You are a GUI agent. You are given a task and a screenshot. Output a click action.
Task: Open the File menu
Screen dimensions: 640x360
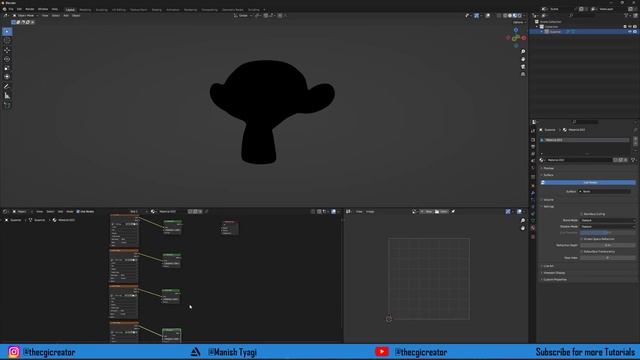point(11,9)
